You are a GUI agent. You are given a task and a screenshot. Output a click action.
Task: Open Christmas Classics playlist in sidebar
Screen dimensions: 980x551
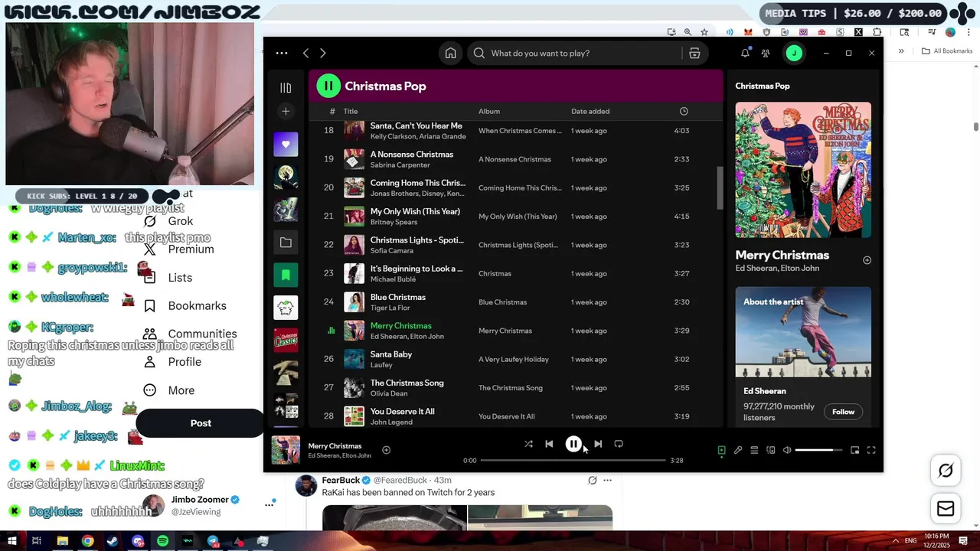coord(286,341)
